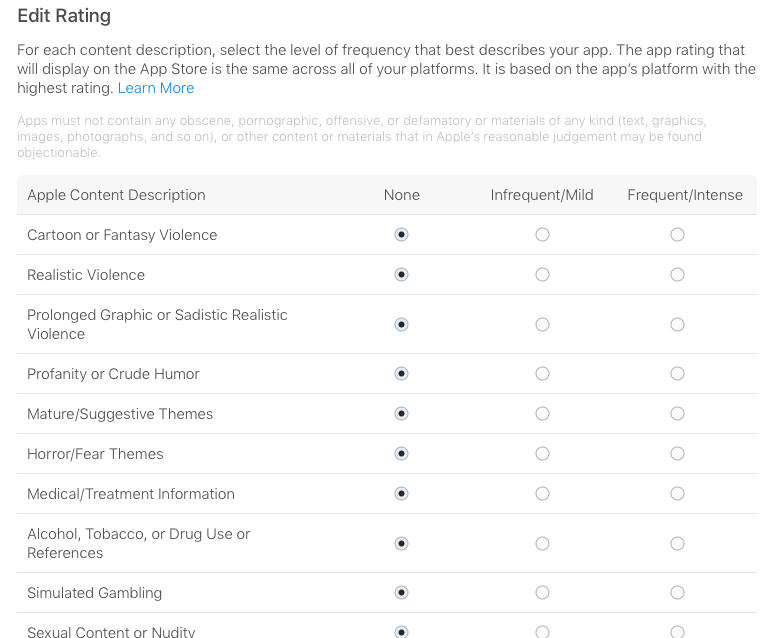Image resolution: width=771 pixels, height=638 pixels.
Task: Choose Infrequent/Mild for Simulated Gambling
Action: (x=542, y=592)
